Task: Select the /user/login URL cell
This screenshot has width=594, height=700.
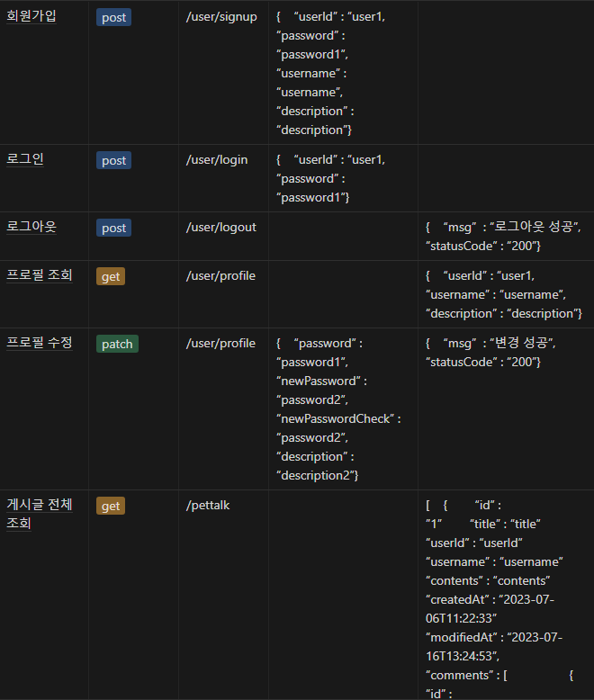Action: [x=223, y=178]
